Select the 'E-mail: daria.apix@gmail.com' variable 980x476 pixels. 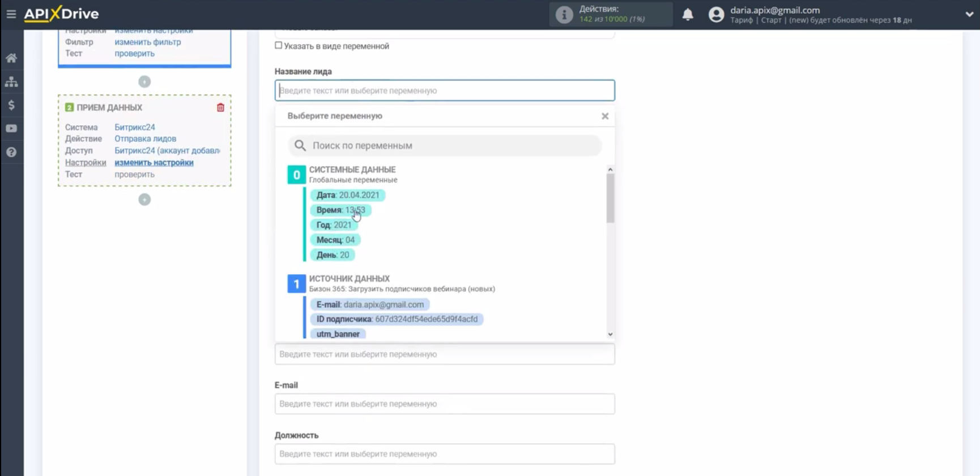pyautogui.click(x=370, y=304)
